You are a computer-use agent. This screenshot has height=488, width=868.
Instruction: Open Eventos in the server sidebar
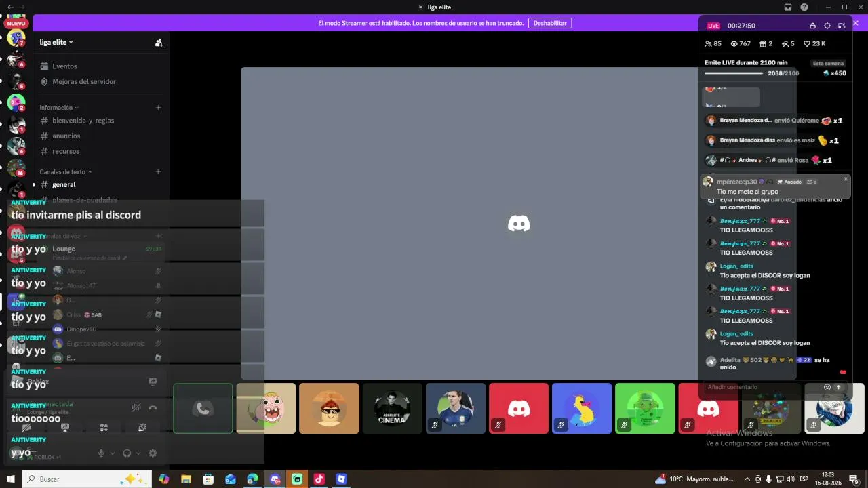pos(64,66)
